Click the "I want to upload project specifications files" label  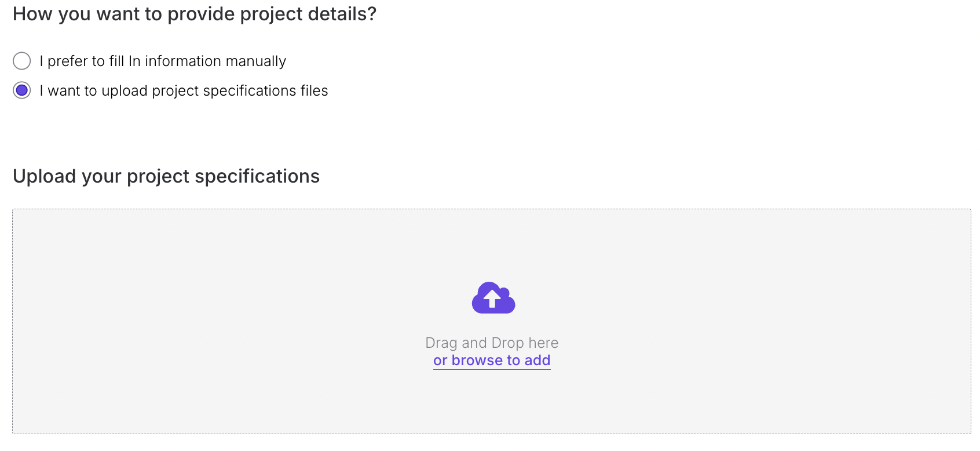tap(184, 91)
